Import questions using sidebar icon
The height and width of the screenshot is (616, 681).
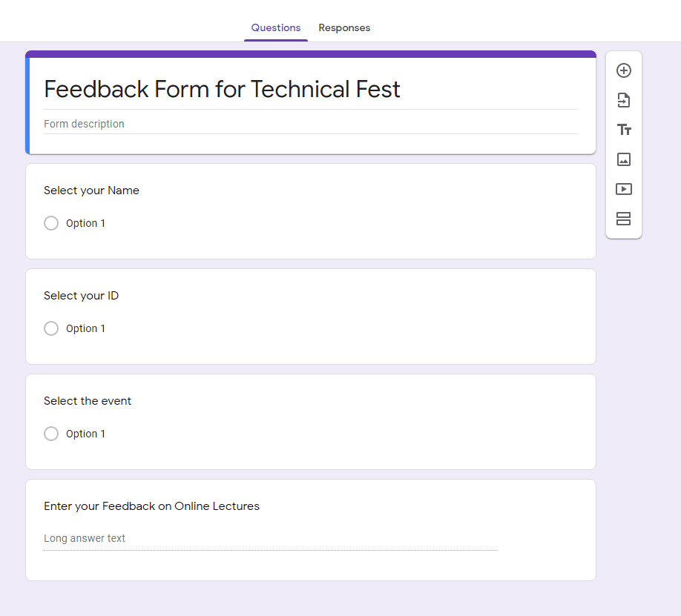[x=624, y=100]
